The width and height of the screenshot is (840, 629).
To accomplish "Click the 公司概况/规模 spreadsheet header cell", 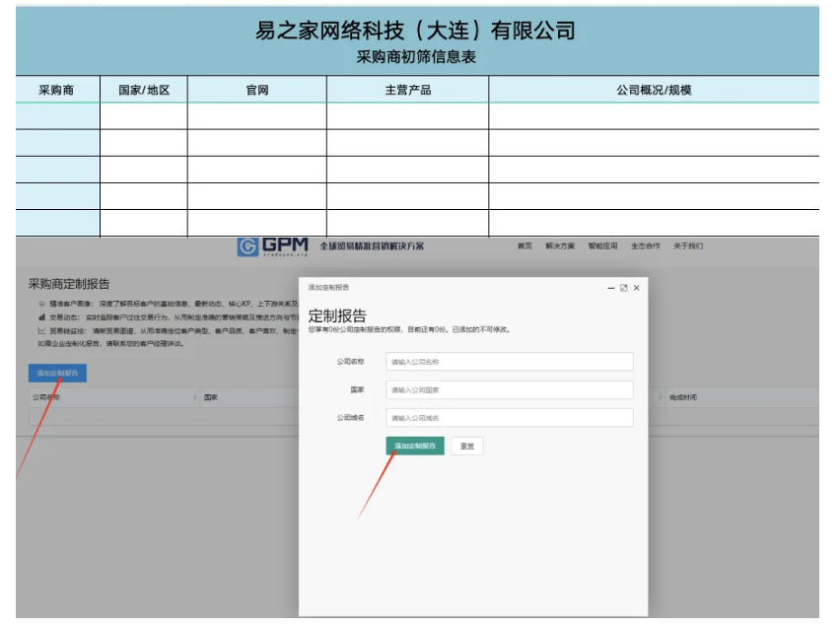I will [x=653, y=90].
